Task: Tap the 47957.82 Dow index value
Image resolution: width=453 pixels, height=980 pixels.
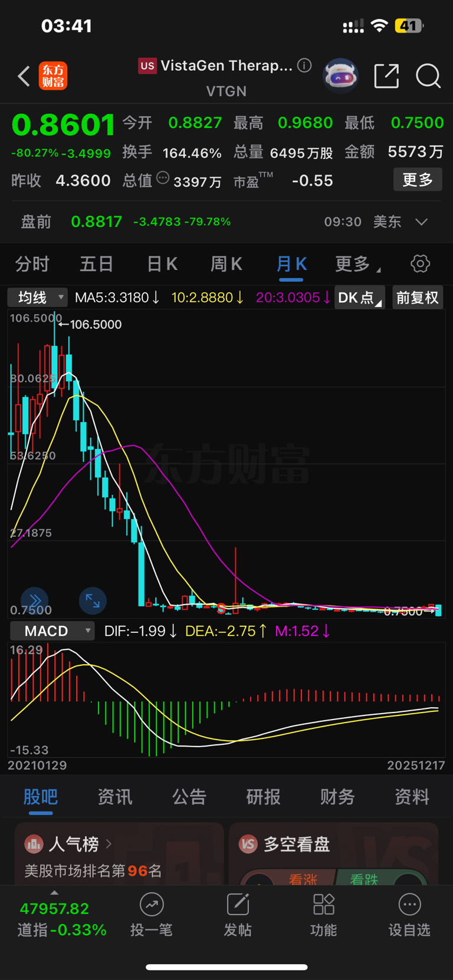Action: pos(54,909)
